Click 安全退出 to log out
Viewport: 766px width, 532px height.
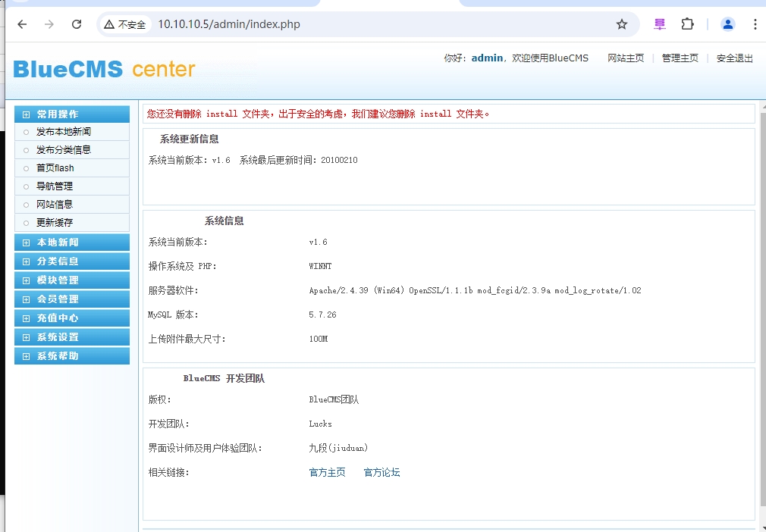[735, 58]
